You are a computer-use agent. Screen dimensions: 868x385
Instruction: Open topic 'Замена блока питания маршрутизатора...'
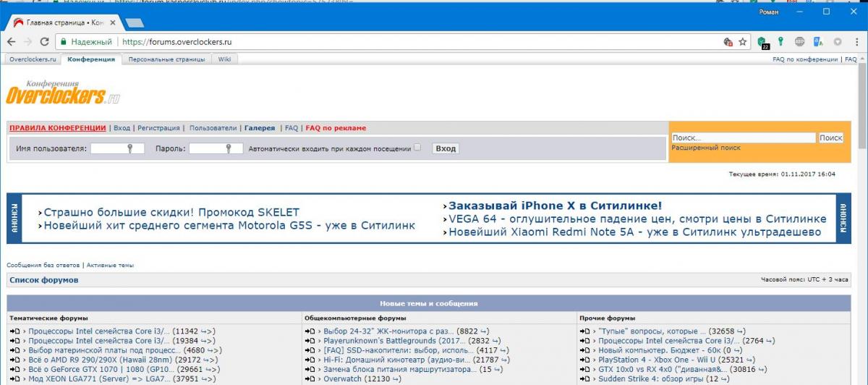coord(400,369)
